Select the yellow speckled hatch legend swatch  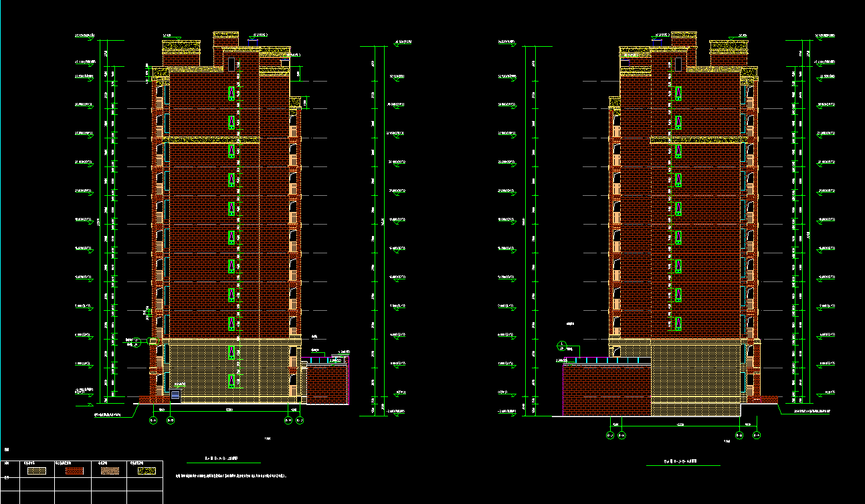tap(142, 470)
